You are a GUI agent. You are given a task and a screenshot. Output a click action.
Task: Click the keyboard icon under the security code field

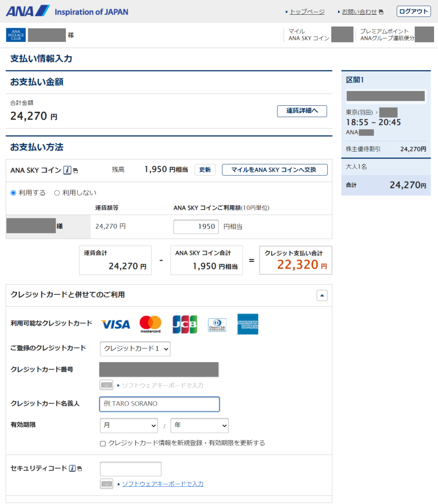pyautogui.click(x=106, y=484)
